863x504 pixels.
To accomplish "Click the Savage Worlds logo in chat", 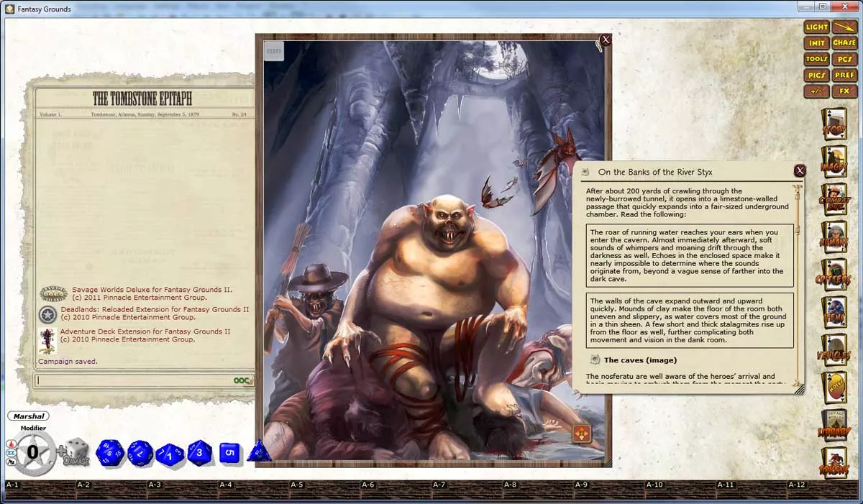I will click(x=53, y=293).
